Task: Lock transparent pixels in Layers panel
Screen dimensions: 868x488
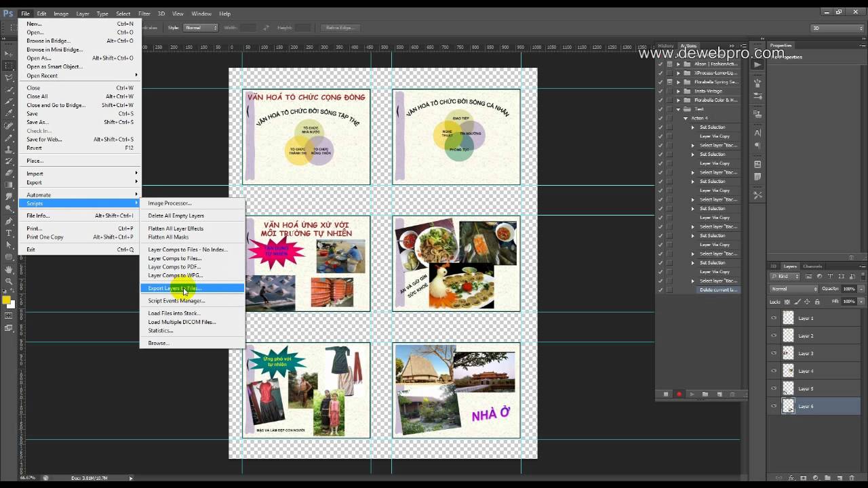Action: point(789,302)
